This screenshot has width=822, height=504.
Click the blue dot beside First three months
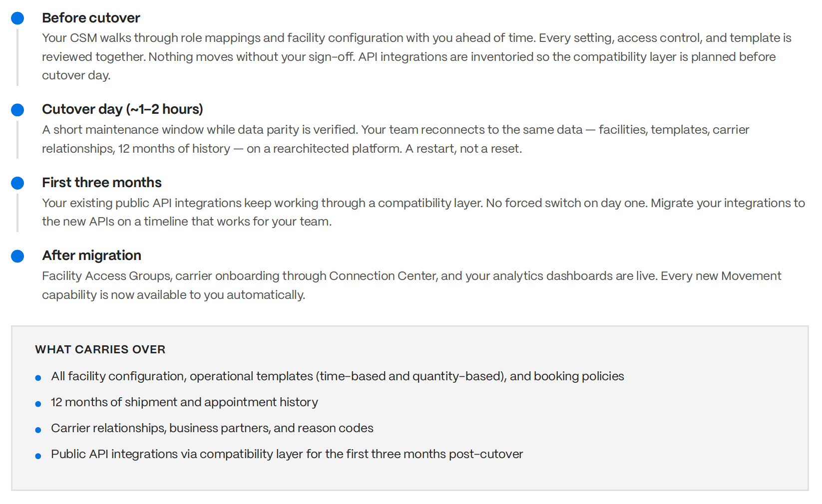pos(17,183)
